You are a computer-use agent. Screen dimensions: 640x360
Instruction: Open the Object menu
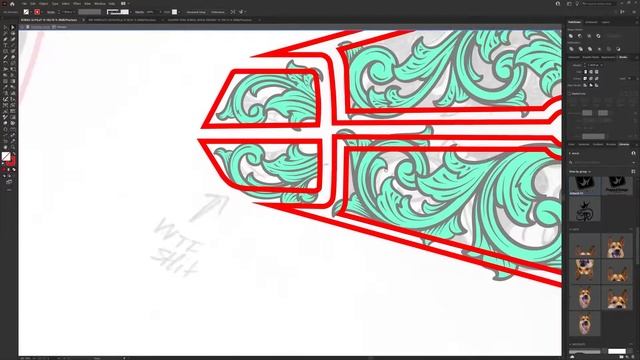pyautogui.click(x=43, y=4)
